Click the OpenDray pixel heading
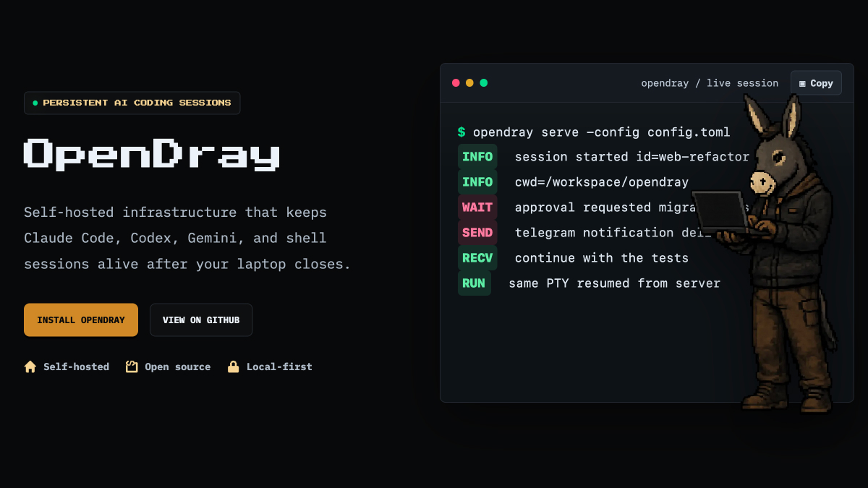 point(152,154)
